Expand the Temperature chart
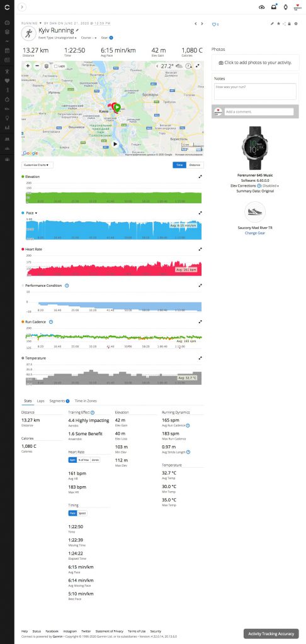The width and height of the screenshot is (306, 644). [x=200, y=358]
